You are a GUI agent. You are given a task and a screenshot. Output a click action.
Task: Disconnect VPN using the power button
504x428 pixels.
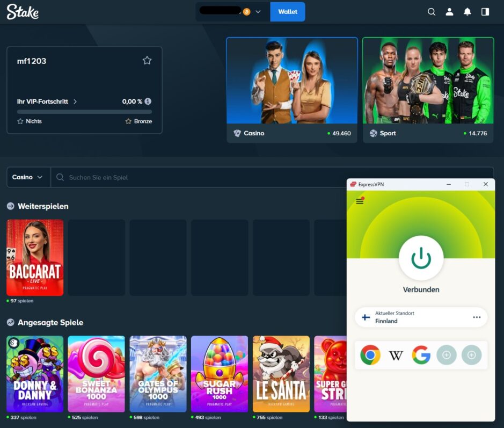click(421, 258)
